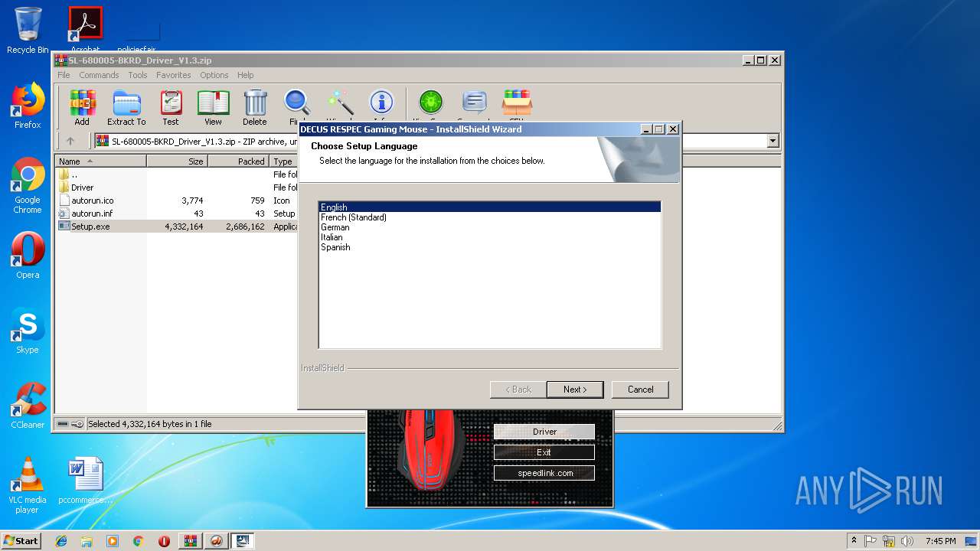The height and width of the screenshot is (551, 980).
Task: Open Windows Explorer folder in taskbar
Action: 87,541
